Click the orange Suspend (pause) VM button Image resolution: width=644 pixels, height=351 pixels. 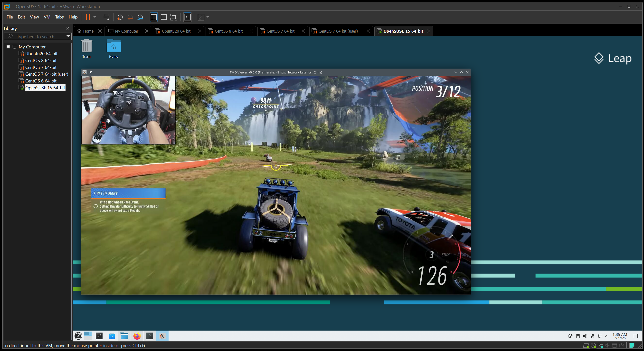click(x=88, y=17)
